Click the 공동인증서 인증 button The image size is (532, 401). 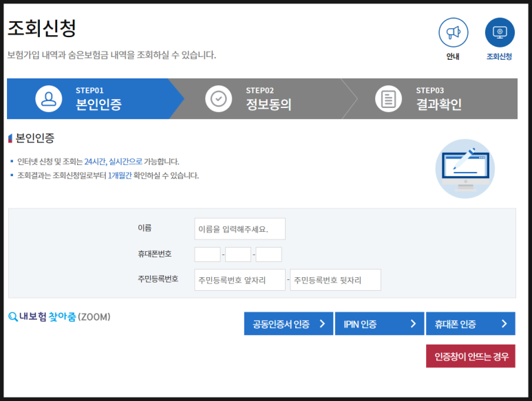pyautogui.click(x=289, y=324)
